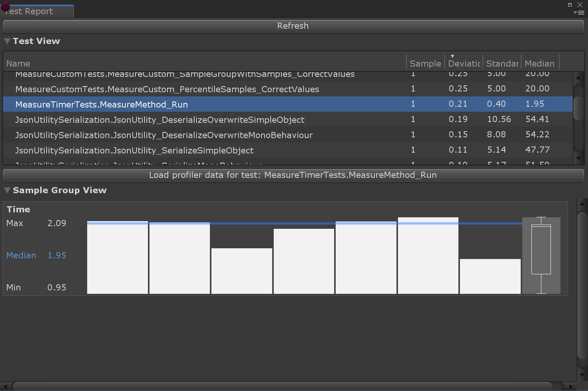Select MeasureCustom_PercentileSamples_CorrectValues row
The width and height of the screenshot is (588, 391).
coord(288,89)
